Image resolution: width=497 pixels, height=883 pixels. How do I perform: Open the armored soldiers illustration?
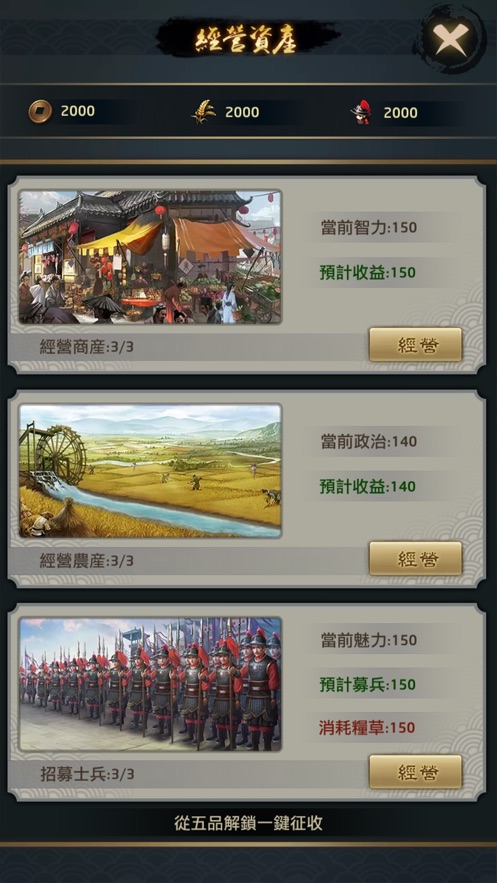[x=150, y=684]
